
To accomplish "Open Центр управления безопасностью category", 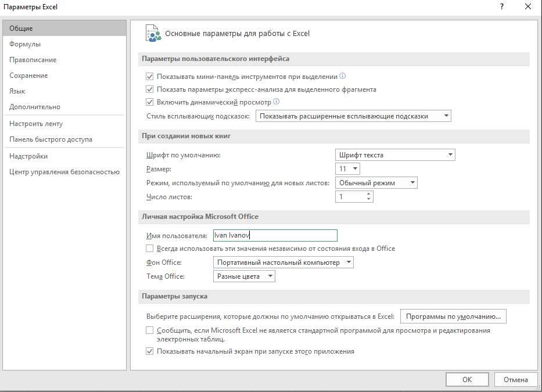I will click(64, 172).
